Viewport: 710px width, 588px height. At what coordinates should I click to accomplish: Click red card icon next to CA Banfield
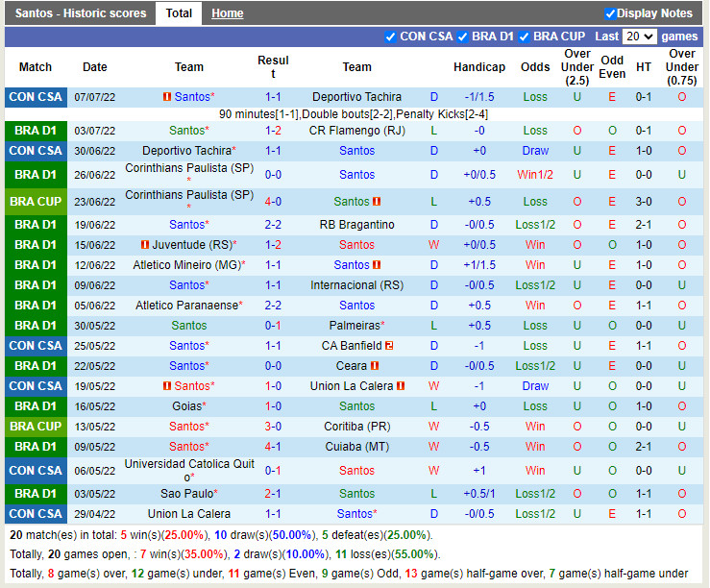[x=389, y=346]
